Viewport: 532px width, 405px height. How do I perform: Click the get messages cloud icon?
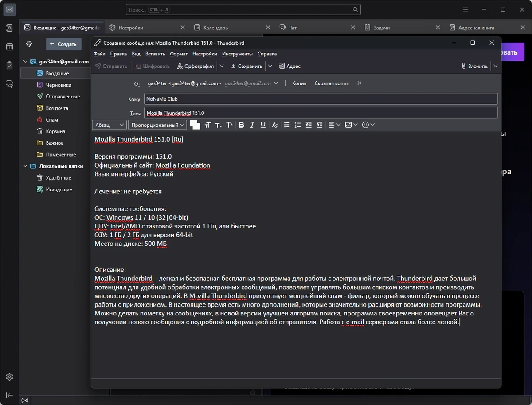pos(29,44)
